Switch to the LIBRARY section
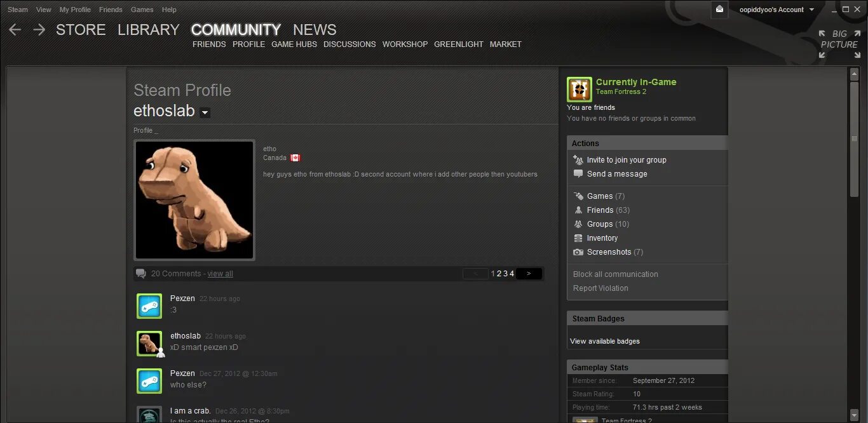 tap(149, 30)
